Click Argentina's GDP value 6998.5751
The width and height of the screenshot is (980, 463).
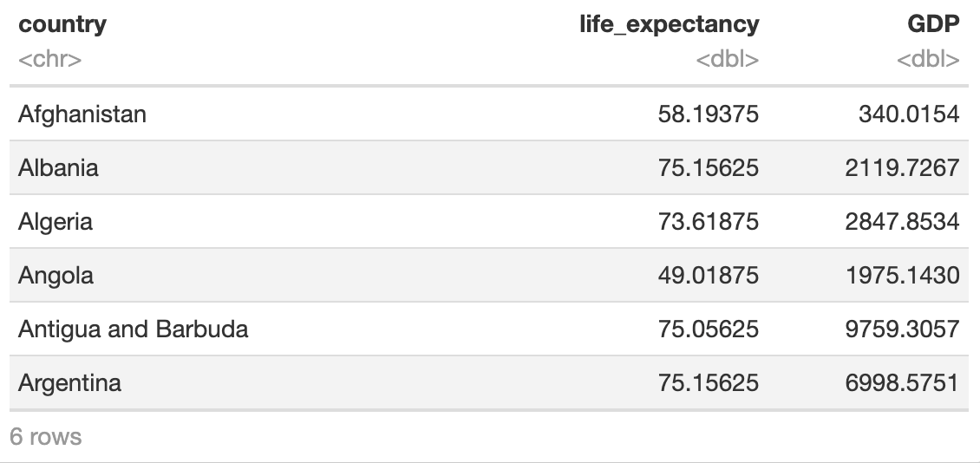(x=902, y=382)
